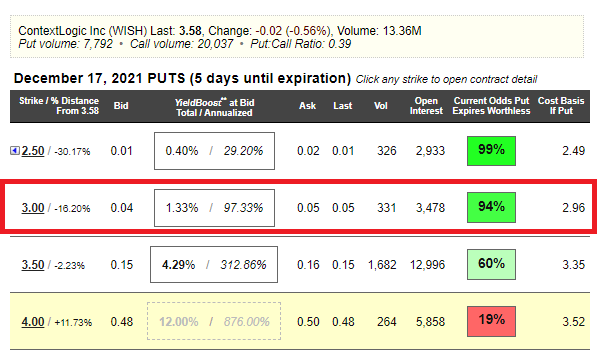Click the green 94% odds swatch
This screenshot has width=599, height=361.
[491, 207]
